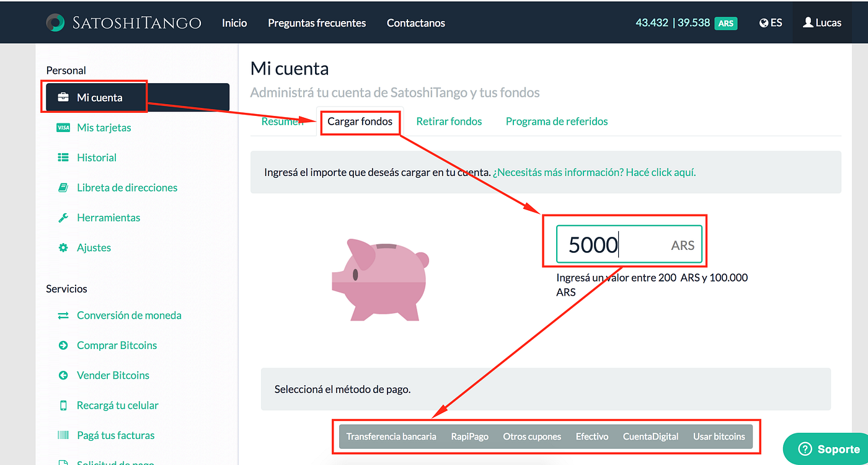Click the SatoshiTango logo icon

coord(55,22)
